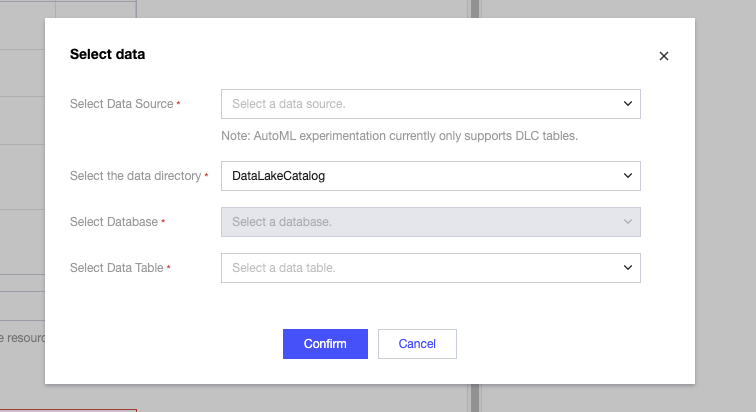Viewport: 756px width, 412px height.
Task: Click the AutoML DLC tables note text
Action: click(401, 135)
